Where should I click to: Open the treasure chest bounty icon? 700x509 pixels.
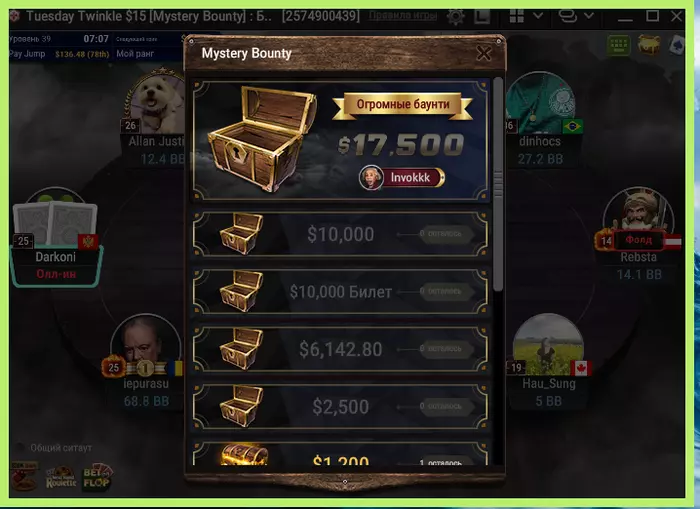(649, 45)
